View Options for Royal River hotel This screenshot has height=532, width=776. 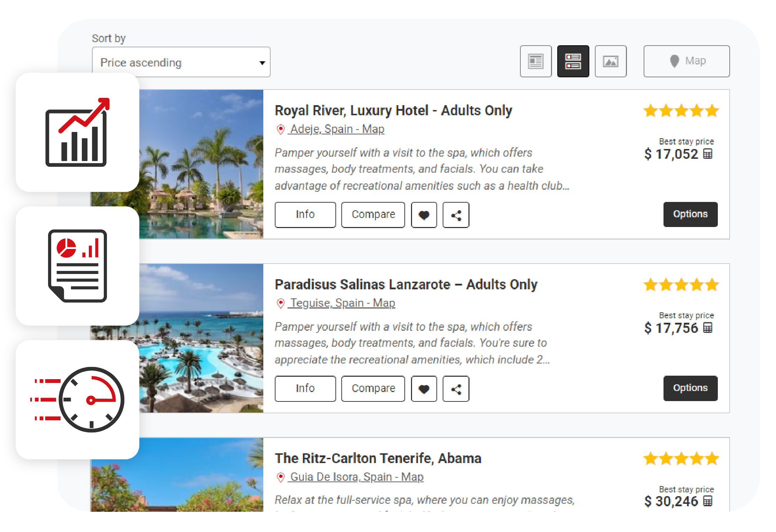pos(690,214)
